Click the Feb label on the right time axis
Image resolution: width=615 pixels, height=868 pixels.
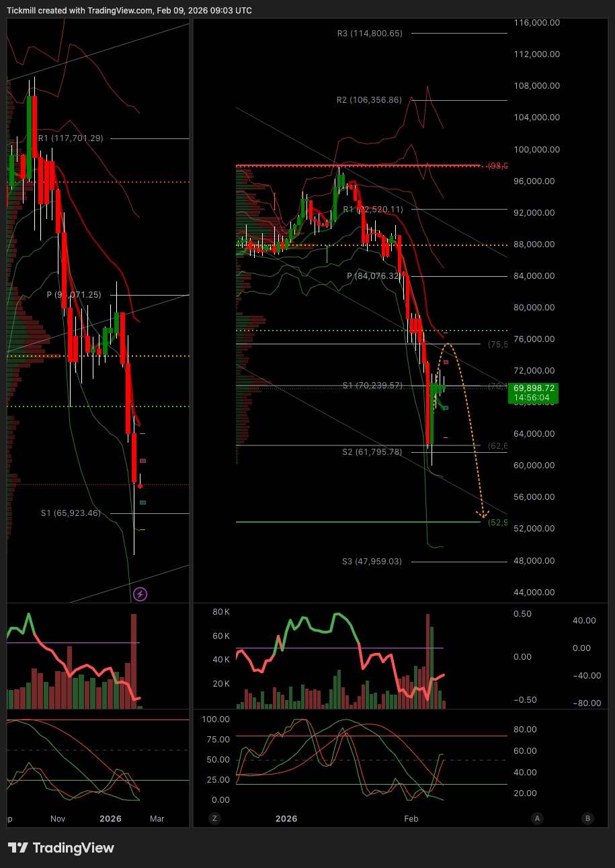pyautogui.click(x=411, y=819)
